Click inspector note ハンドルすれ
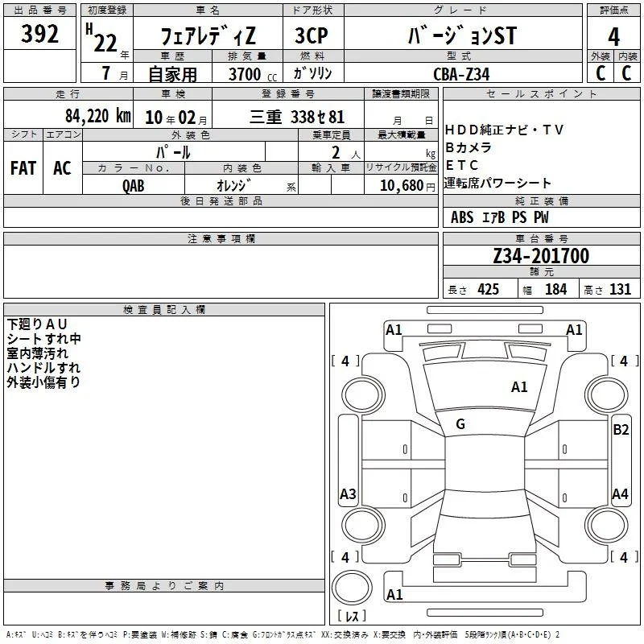This screenshot has width=644, height=644. coord(43,368)
